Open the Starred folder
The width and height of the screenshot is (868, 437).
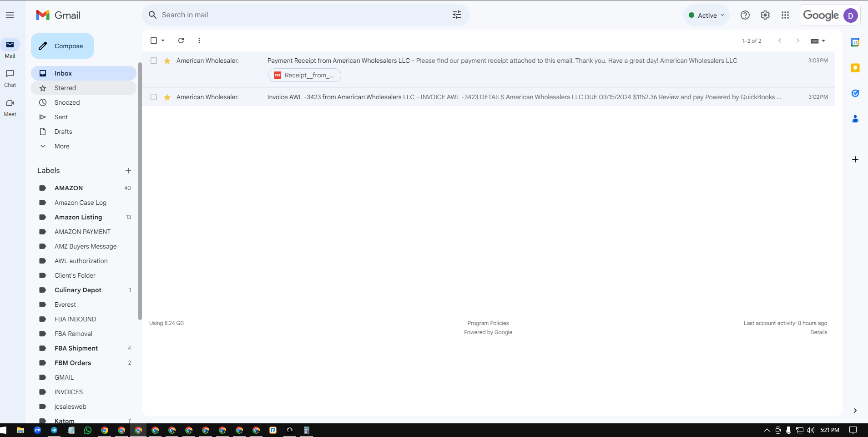point(84,88)
